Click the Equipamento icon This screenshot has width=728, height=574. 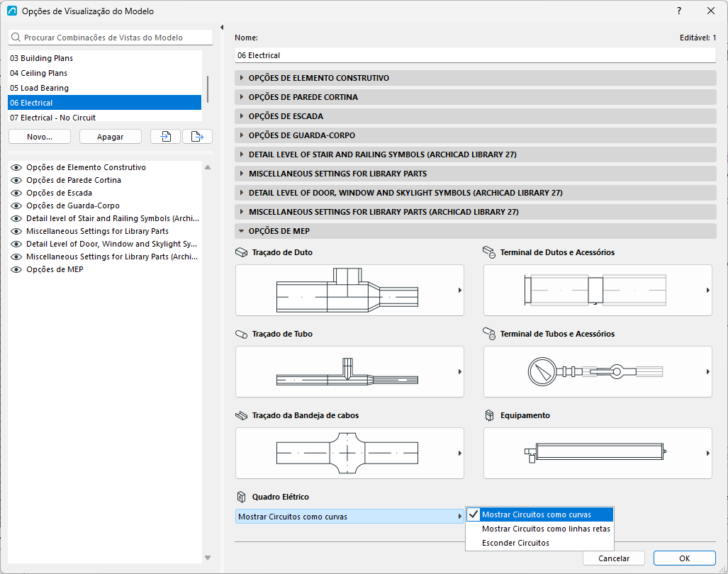pos(489,415)
